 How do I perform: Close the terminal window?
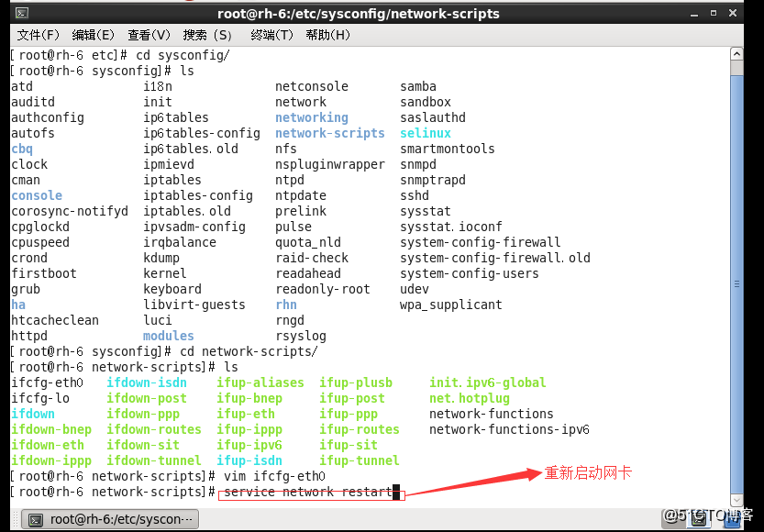pyautogui.click(x=732, y=13)
